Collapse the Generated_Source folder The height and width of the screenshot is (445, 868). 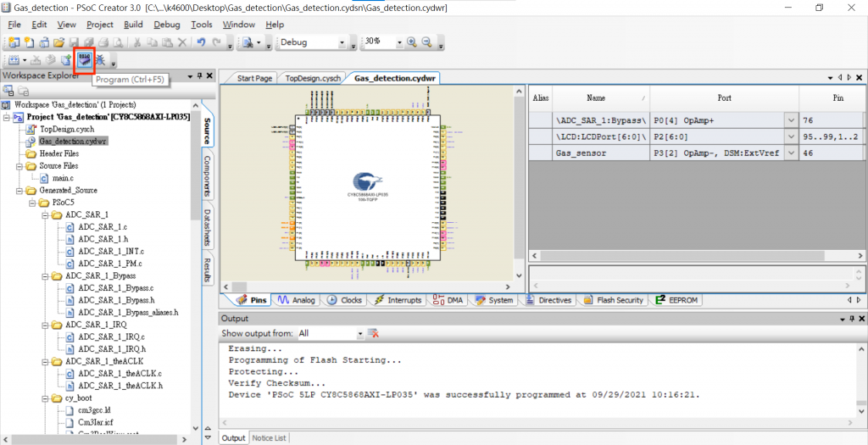point(19,191)
